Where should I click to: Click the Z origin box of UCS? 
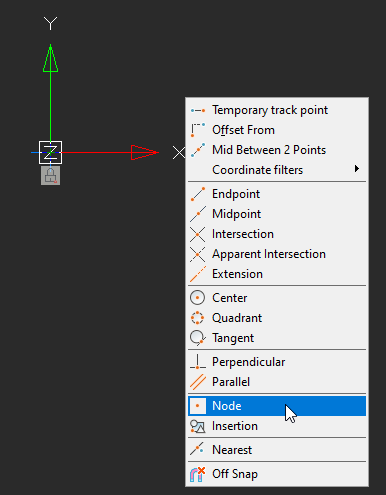click(x=50, y=152)
